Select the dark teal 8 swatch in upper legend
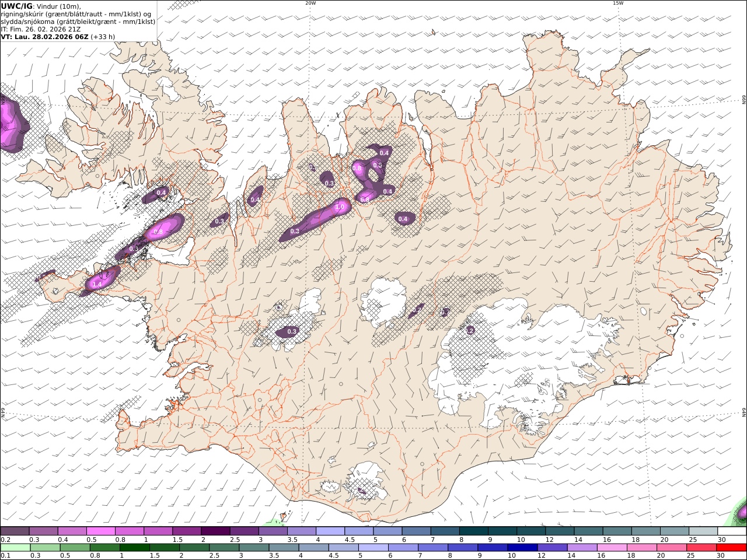This screenshot has height=560, width=747. [473, 531]
